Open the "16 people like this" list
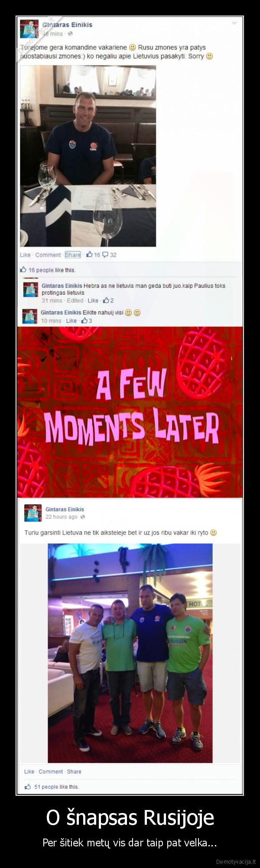 pos(52,270)
